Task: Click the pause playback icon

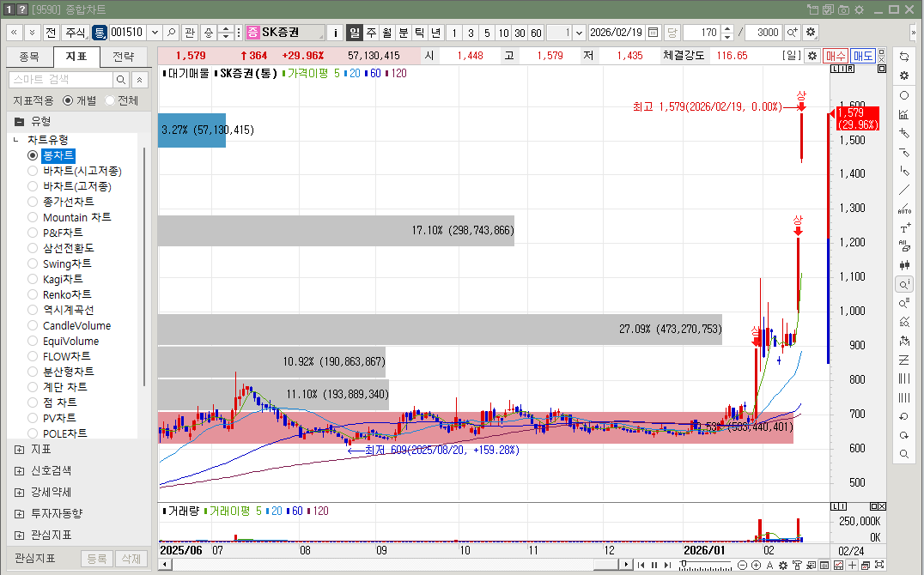Action: (x=654, y=565)
